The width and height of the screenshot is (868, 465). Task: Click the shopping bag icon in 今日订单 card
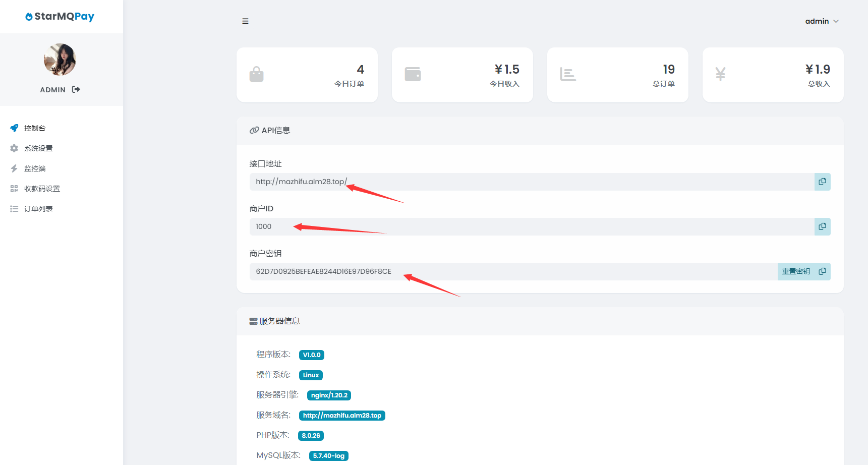(256, 75)
